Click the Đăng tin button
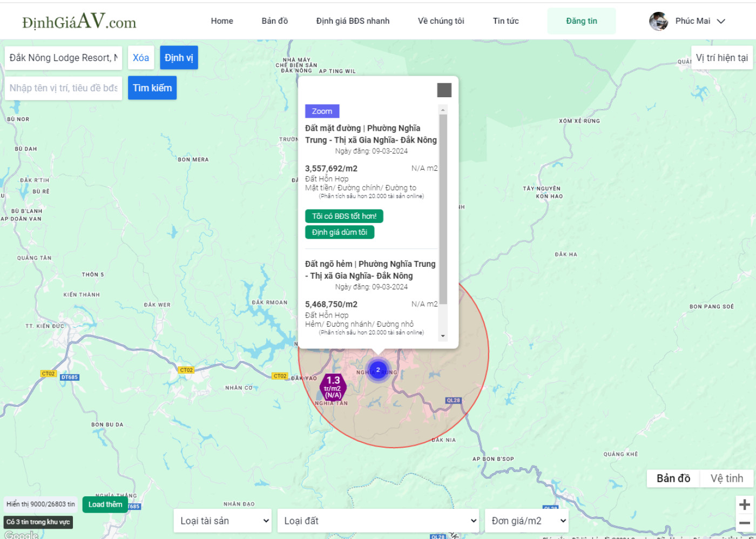 coord(582,21)
